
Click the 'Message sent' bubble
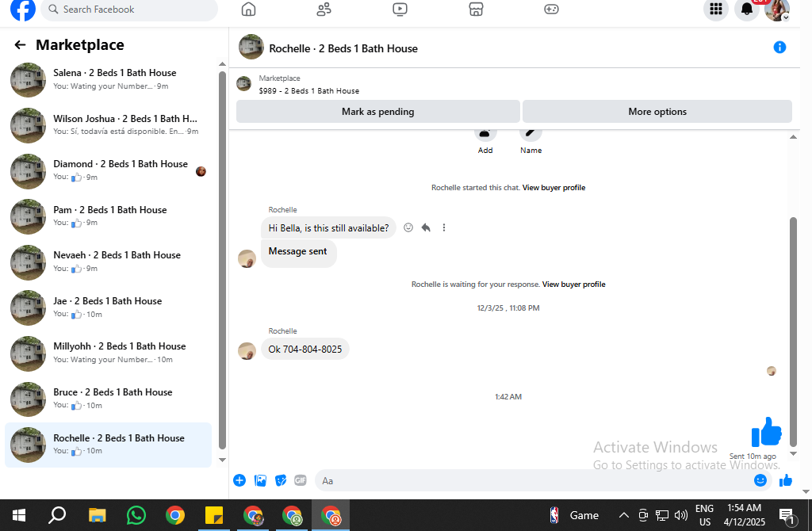point(298,252)
